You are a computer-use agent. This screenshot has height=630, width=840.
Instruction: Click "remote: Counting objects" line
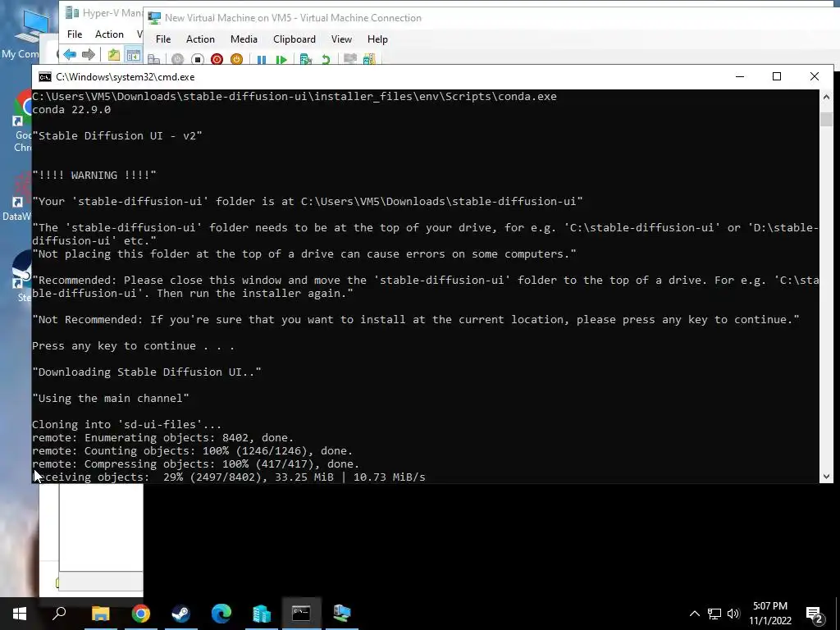[192, 450]
